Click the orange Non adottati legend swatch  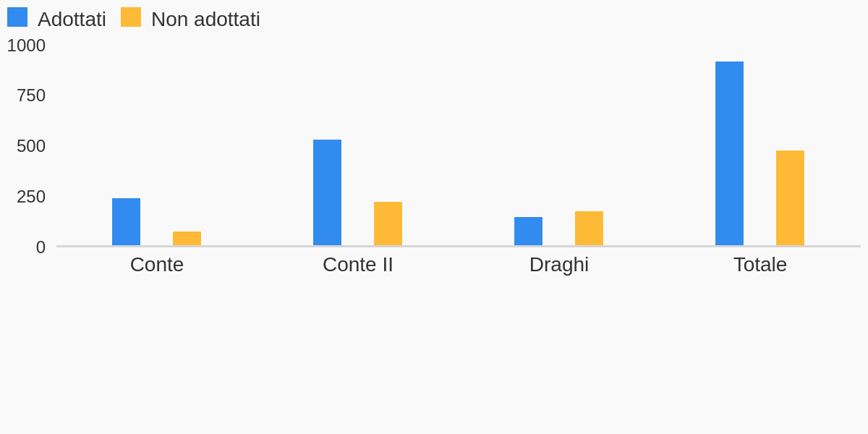131,17
